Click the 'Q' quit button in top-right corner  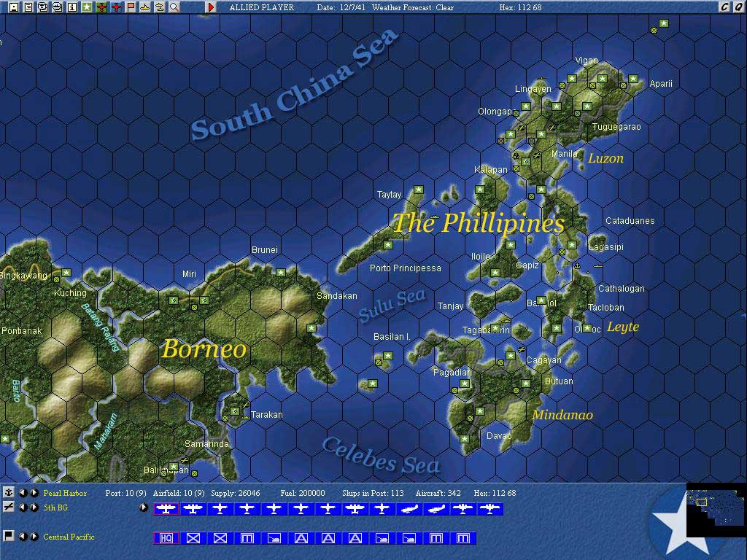coord(739,7)
